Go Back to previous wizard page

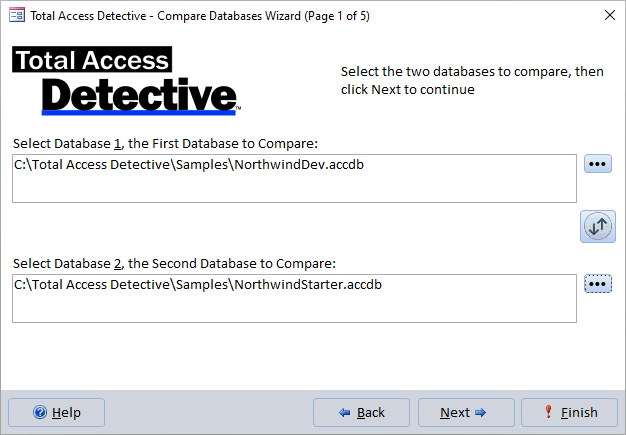click(x=361, y=412)
